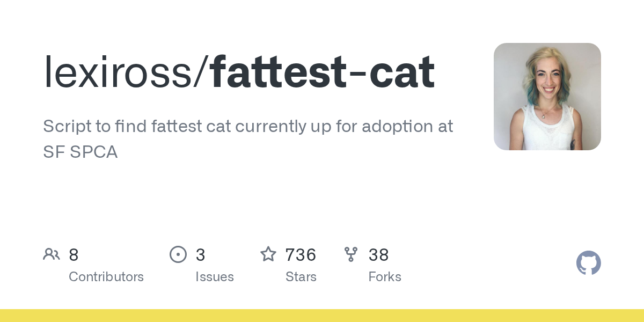
Task: Open the lexiross owner name
Action: tap(120, 72)
